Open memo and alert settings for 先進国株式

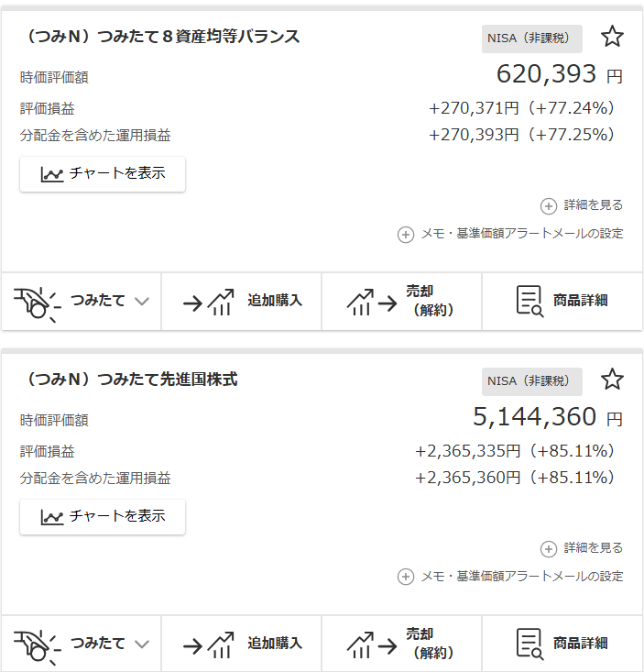point(510,577)
